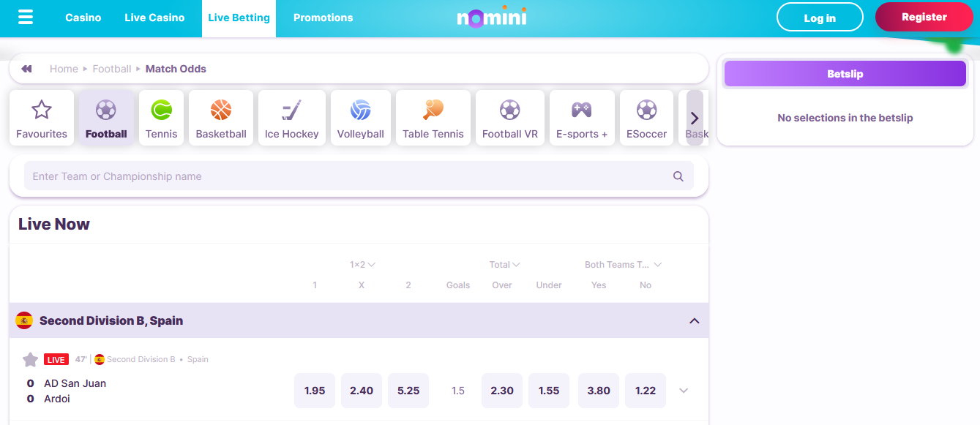
Task: Bet on draw at odds 2.40
Action: pyautogui.click(x=362, y=391)
